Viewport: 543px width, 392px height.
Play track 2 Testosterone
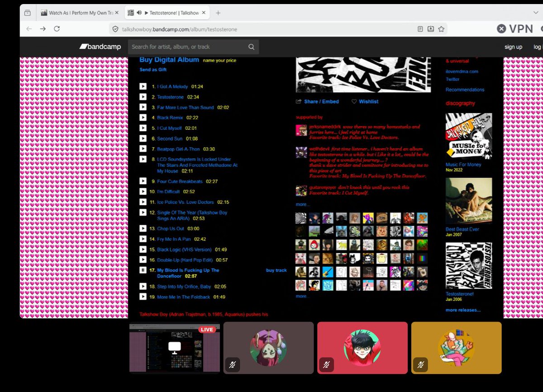click(x=143, y=97)
